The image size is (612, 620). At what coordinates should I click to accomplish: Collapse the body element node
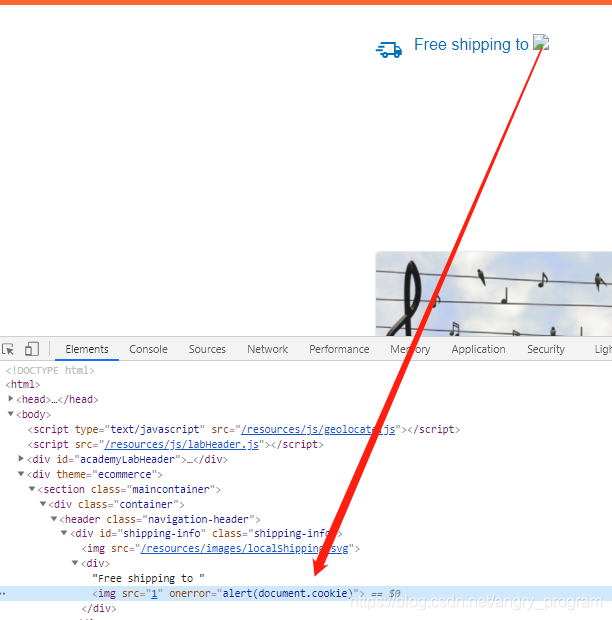[11, 414]
